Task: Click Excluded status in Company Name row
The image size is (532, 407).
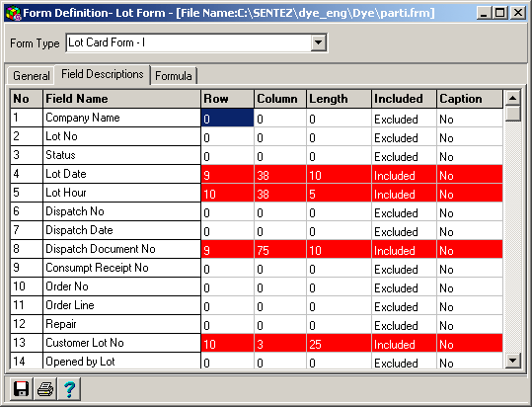Action: (404, 118)
